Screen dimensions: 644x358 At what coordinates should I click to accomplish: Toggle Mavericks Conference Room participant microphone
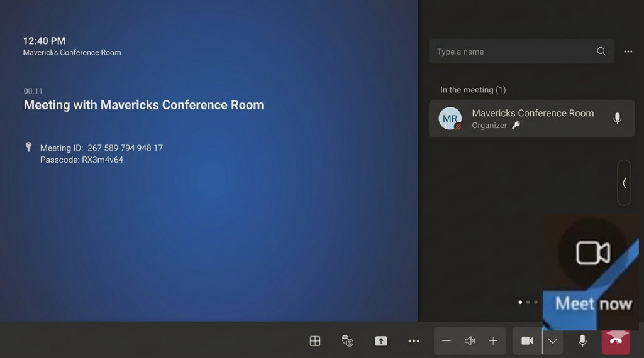[617, 118]
